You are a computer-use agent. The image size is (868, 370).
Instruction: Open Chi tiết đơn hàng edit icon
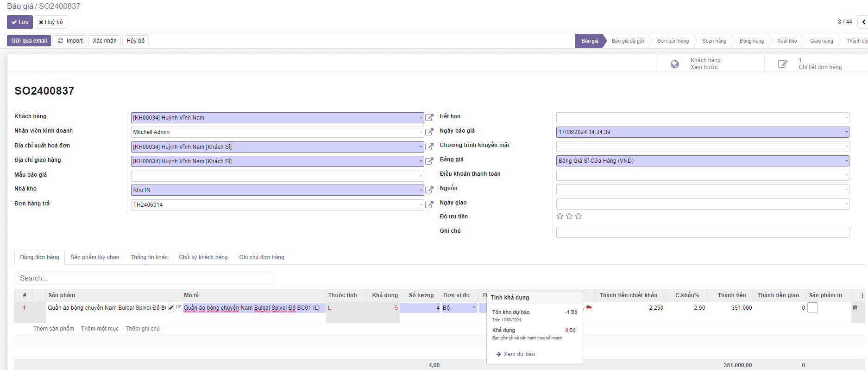click(x=782, y=64)
